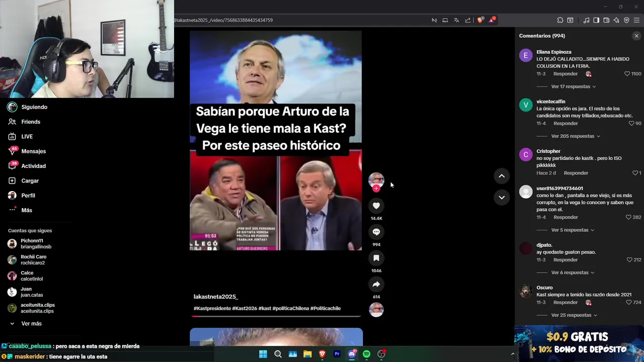Open Spotify from the taskbar
The width and height of the screenshot is (644, 362).
(367, 354)
